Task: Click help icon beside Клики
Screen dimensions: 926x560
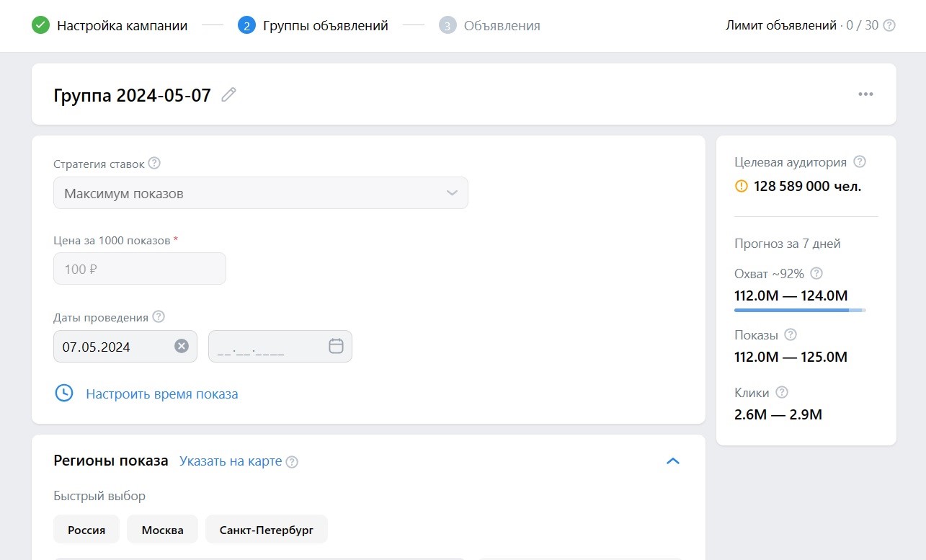Action: coord(782,393)
